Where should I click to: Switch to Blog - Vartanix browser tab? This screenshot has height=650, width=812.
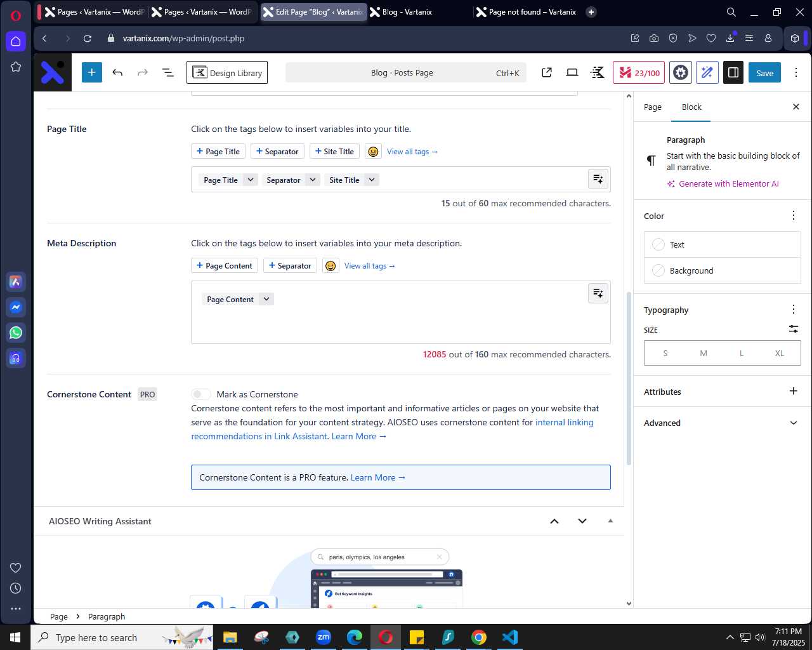pyautogui.click(x=418, y=11)
